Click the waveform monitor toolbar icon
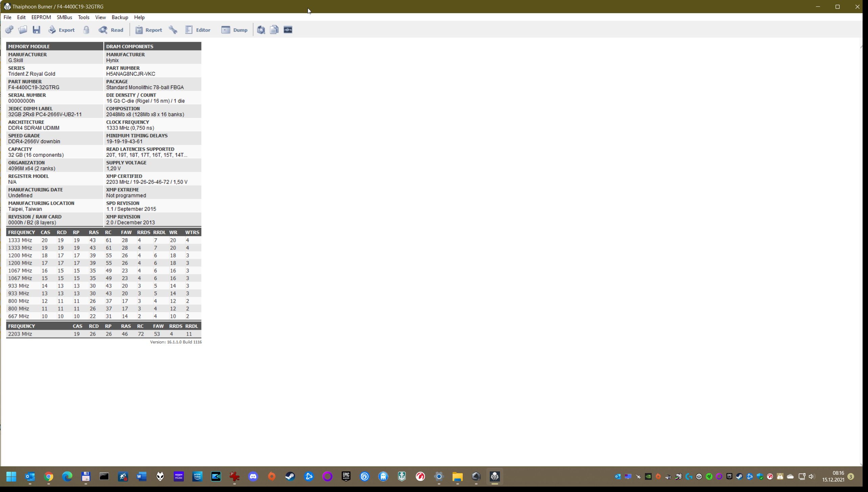This screenshot has width=868, height=492. point(288,30)
